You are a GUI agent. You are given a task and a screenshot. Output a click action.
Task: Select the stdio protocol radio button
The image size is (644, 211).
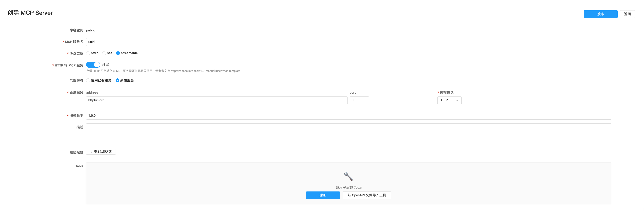click(x=88, y=53)
